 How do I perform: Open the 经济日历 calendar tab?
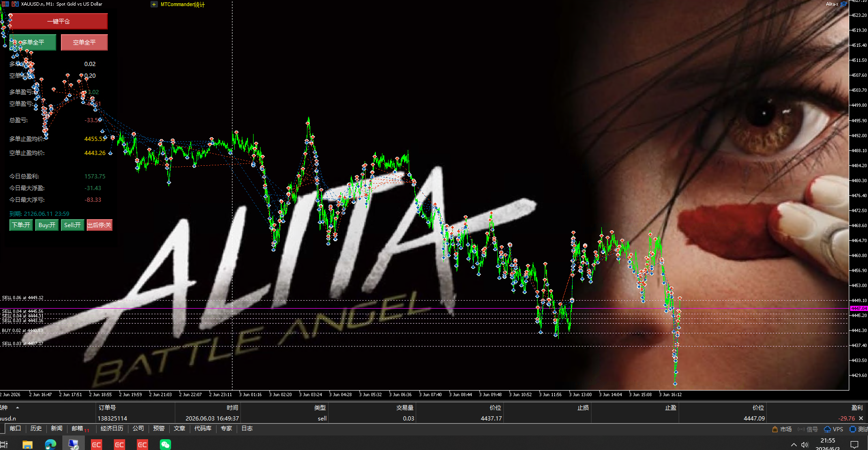coord(112,428)
